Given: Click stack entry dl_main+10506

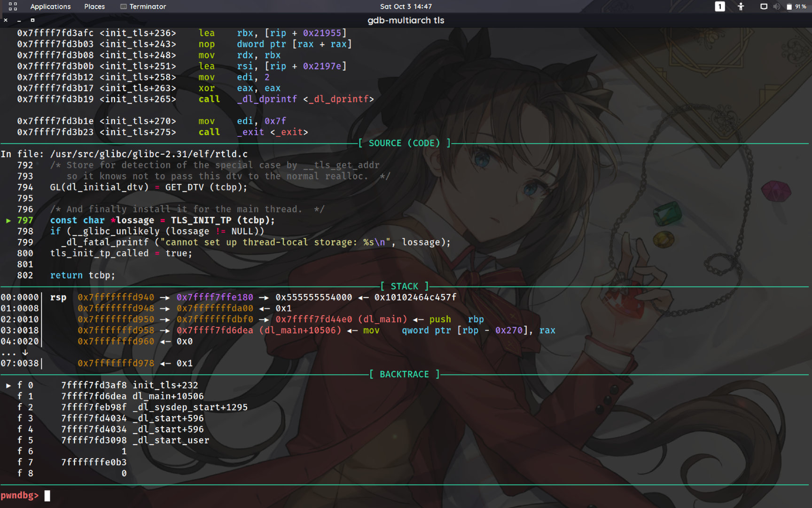Looking at the screenshot, I should coord(259,330).
